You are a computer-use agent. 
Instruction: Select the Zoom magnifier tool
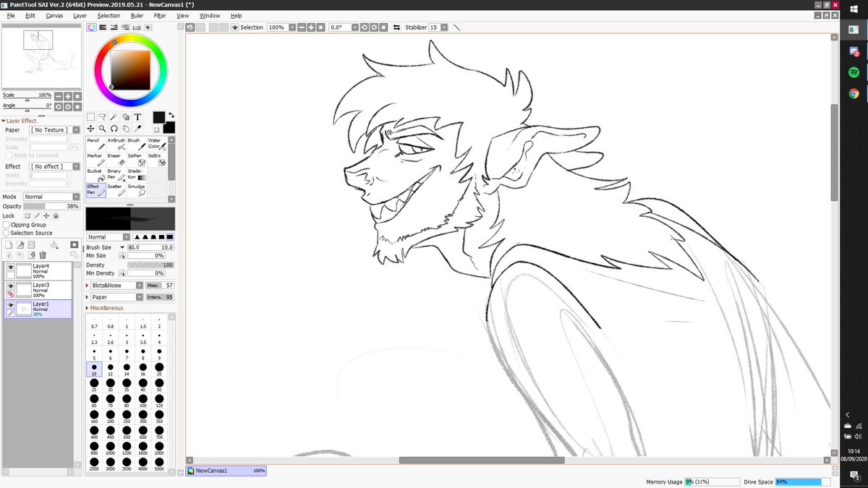tap(103, 128)
